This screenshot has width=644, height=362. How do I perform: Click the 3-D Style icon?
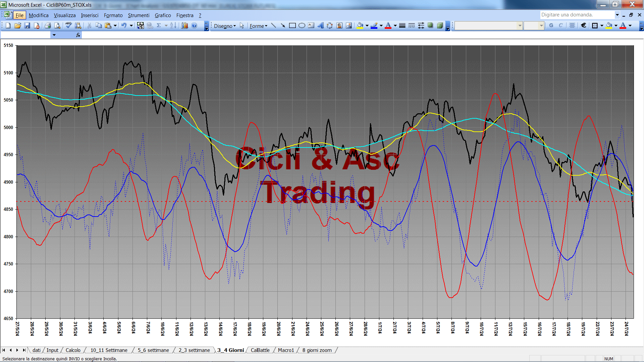[440, 25]
